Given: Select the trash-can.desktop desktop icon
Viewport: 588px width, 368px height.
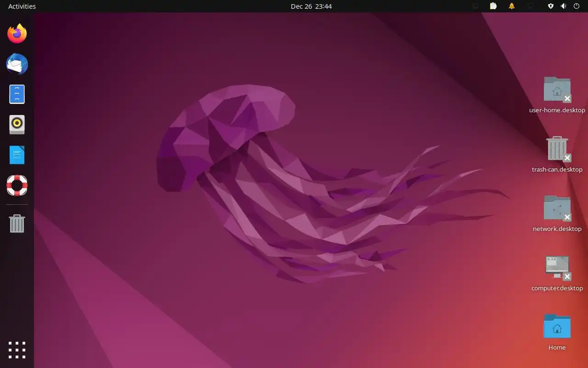Looking at the screenshot, I should coord(557,149).
